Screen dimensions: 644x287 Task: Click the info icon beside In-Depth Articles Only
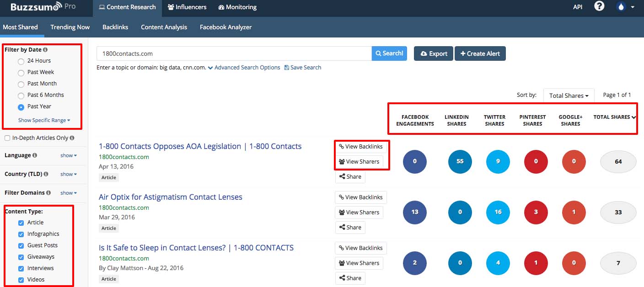pyautogui.click(x=72, y=138)
